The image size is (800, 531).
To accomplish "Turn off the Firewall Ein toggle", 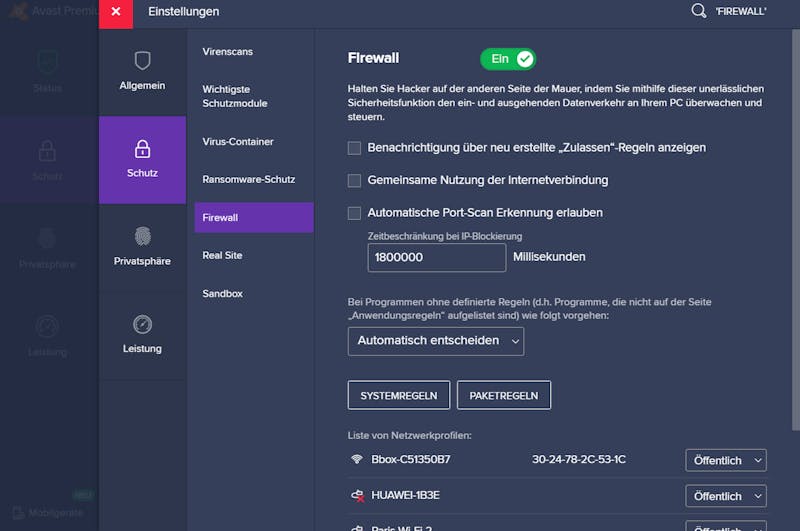I will pyautogui.click(x=508, y=59).
